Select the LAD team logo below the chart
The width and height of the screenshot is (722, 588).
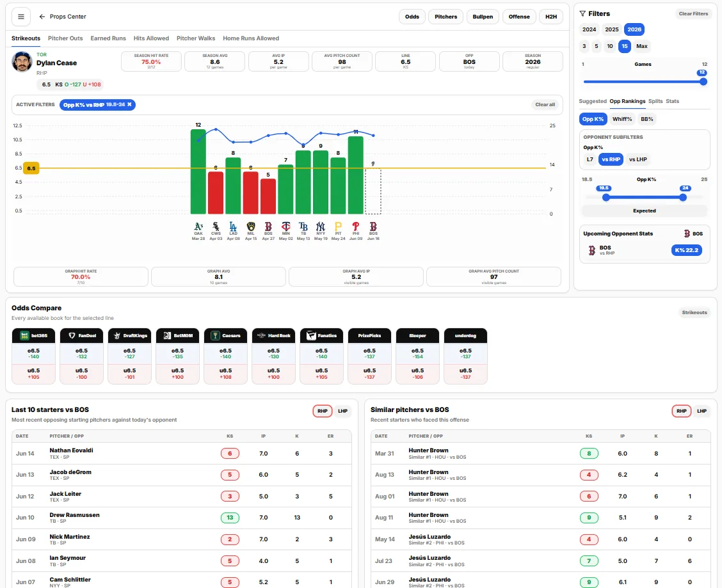pos(234,226)
